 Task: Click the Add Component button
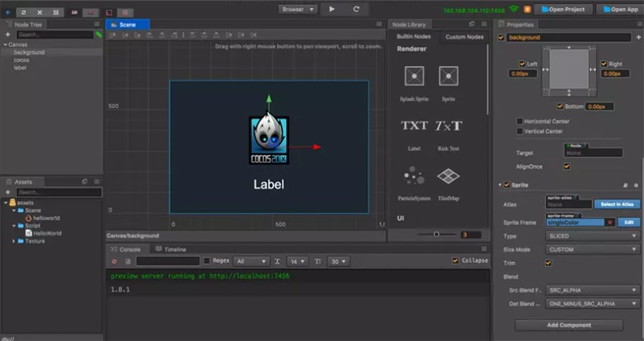[x=568, y=324]
